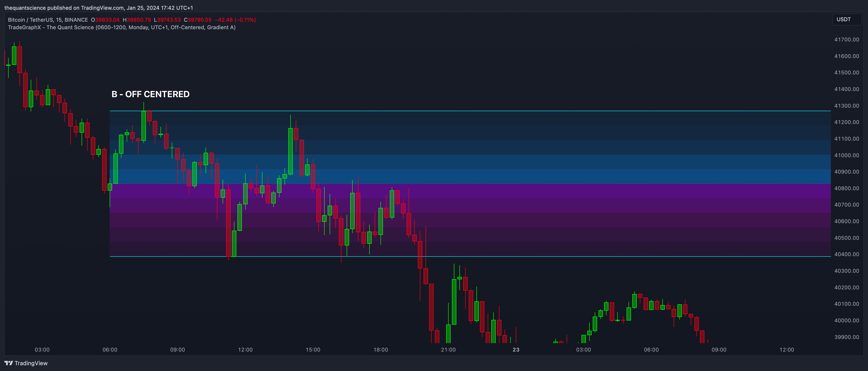This screenshot has width=868, height=371.
Task: Click the 06:00 time label near session start
Action: 110,350
